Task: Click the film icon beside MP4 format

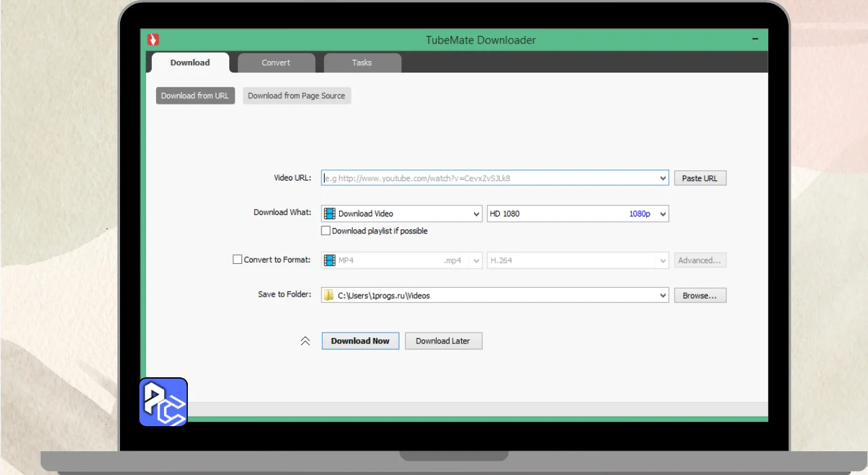Action: point(330,261)
